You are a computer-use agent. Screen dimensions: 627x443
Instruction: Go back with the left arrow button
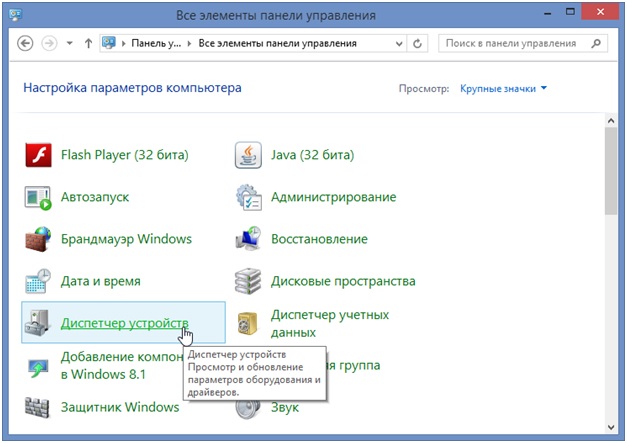[x=25, y=43]
